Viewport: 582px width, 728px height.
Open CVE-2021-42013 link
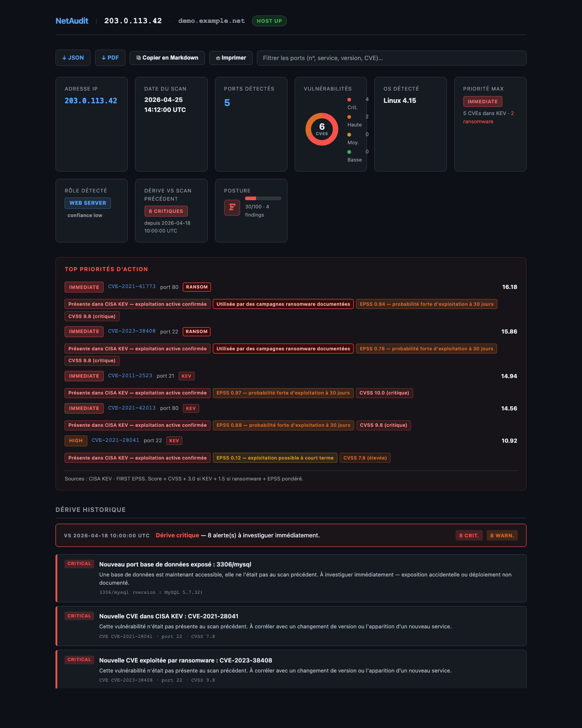pos(132,408)
